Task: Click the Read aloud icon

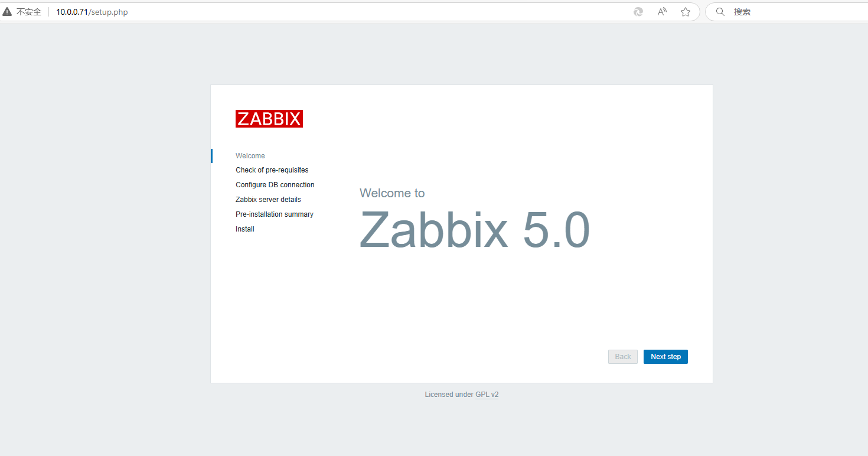Action: (x=662, y=12)
